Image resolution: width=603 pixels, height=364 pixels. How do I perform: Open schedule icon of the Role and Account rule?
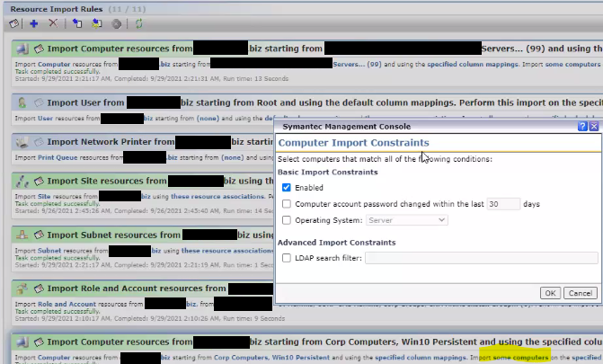[39, 289]
